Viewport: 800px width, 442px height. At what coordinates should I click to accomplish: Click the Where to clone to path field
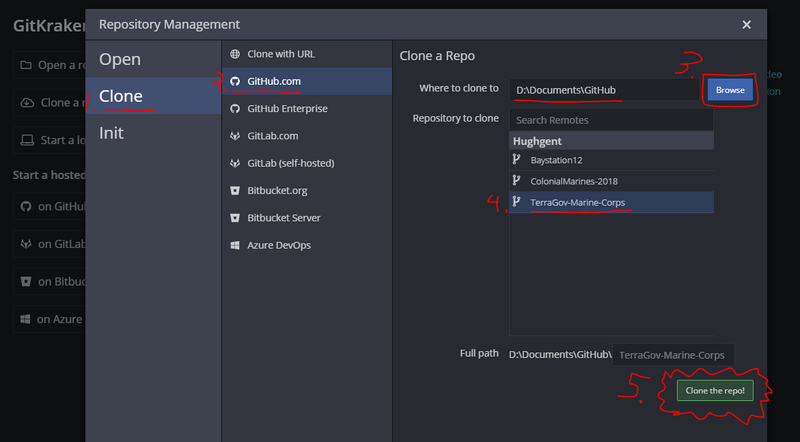604,90
